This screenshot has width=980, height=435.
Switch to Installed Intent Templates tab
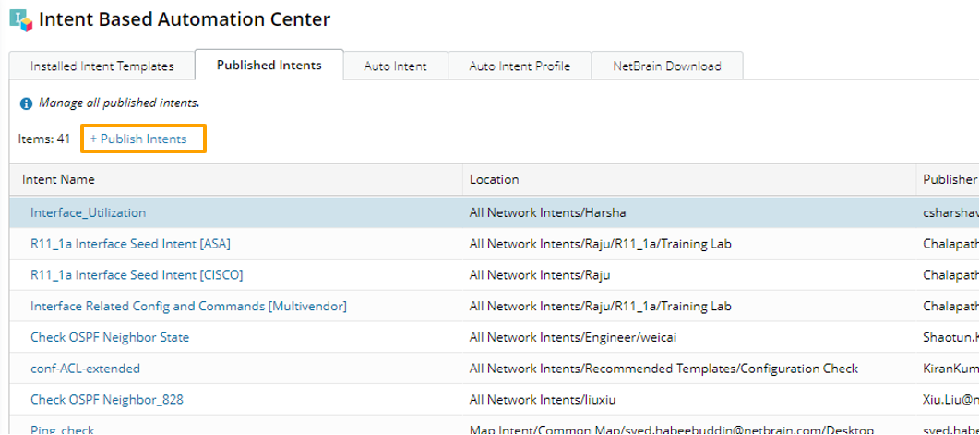pyautogui.click(x=102, y=66)
